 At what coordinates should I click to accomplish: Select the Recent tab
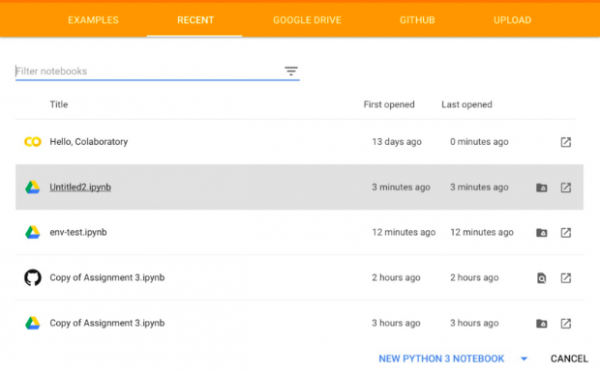click(x=195, y=20)
